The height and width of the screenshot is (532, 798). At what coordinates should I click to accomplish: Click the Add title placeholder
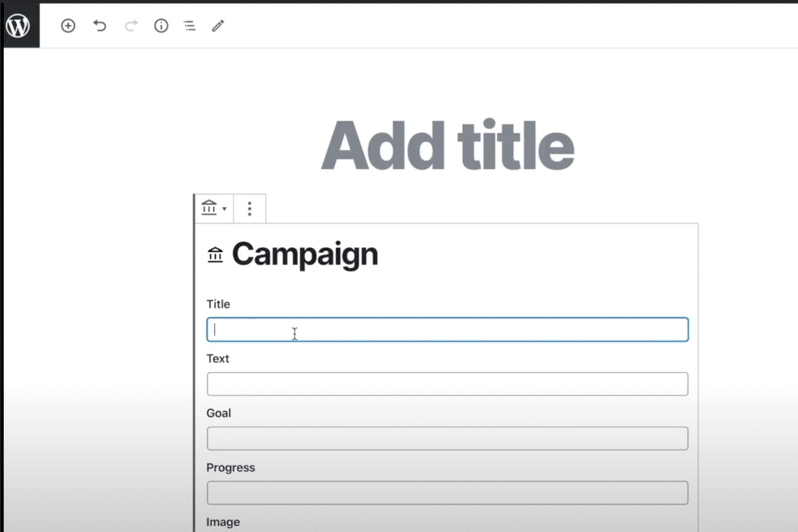tap(448, 146)
